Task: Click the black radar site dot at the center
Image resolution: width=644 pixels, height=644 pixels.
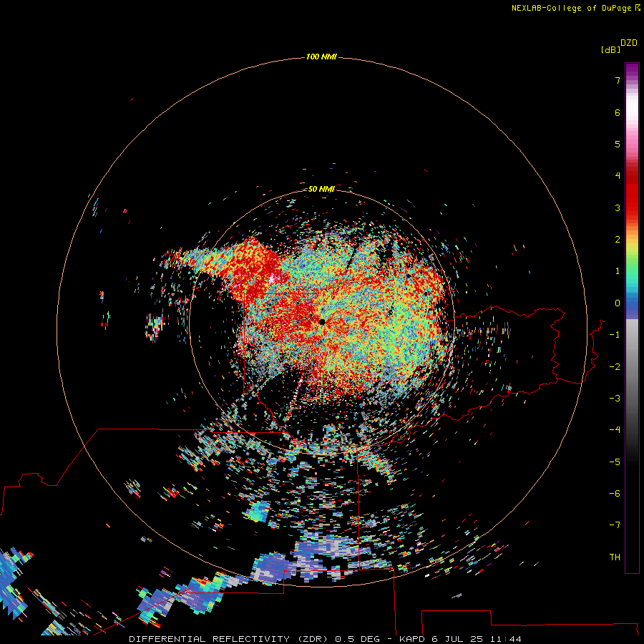Action: click(x=322, y=322)
